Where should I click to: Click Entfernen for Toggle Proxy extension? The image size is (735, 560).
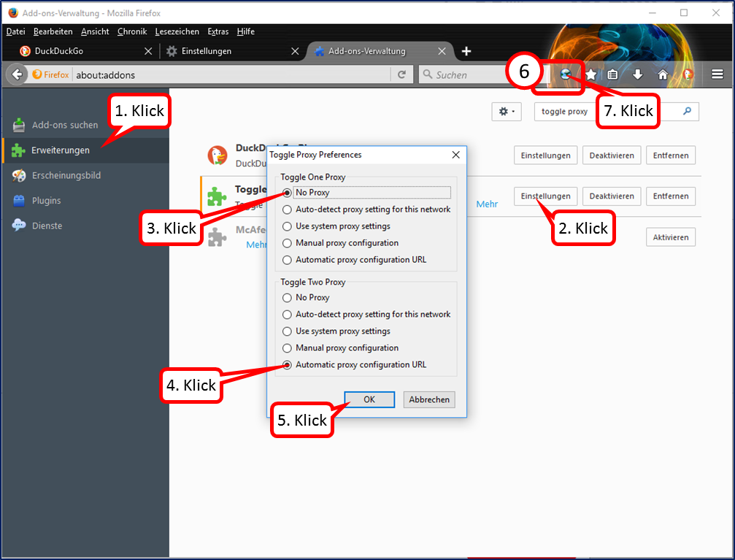671,196
